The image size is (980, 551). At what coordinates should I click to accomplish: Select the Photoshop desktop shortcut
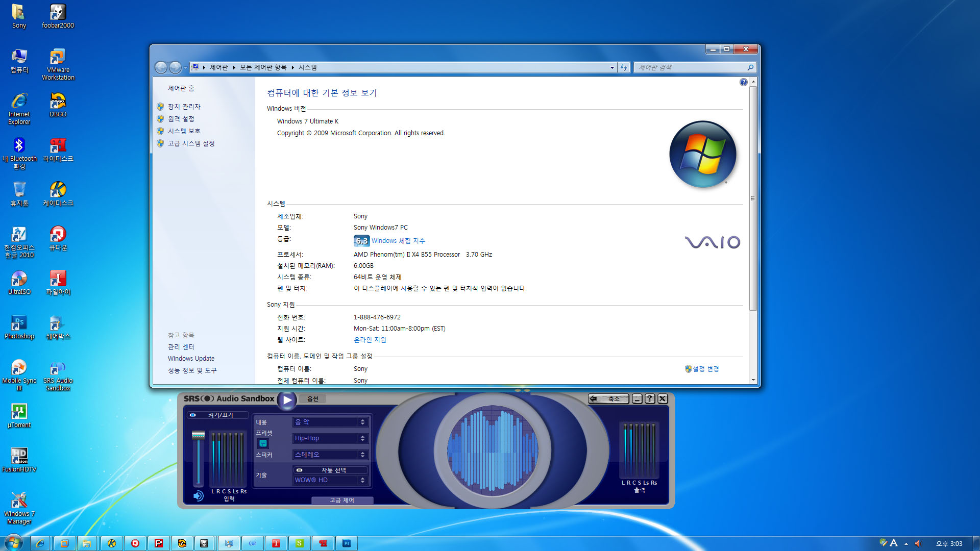(19, 327)
